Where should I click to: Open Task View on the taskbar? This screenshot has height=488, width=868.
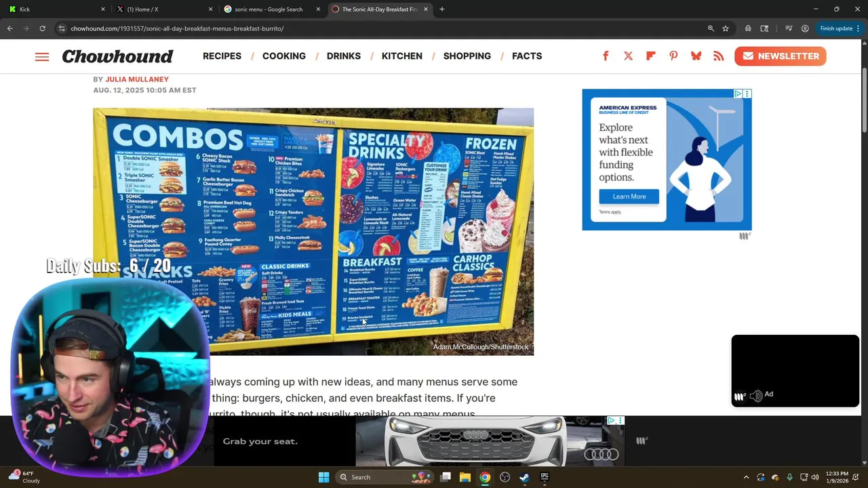point(446,477)
